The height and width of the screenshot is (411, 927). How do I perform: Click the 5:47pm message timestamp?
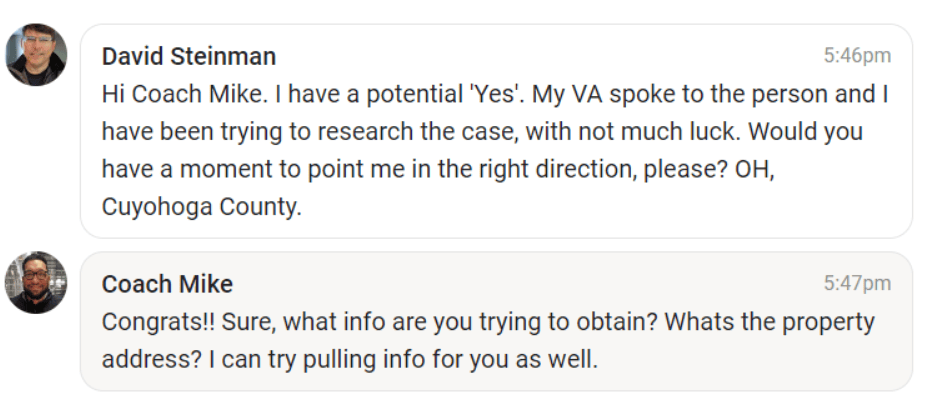click(857, 284)
